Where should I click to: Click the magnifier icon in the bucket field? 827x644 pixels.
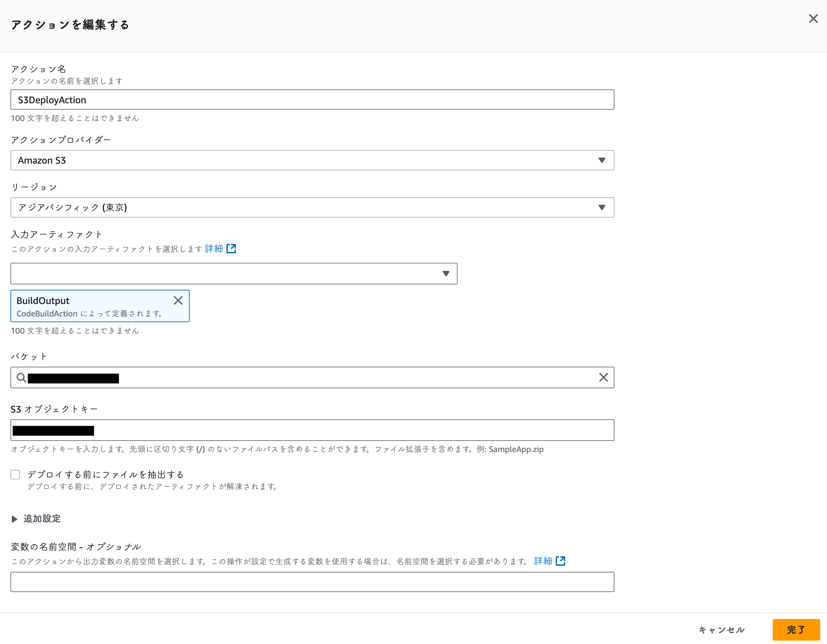(22, 377)
